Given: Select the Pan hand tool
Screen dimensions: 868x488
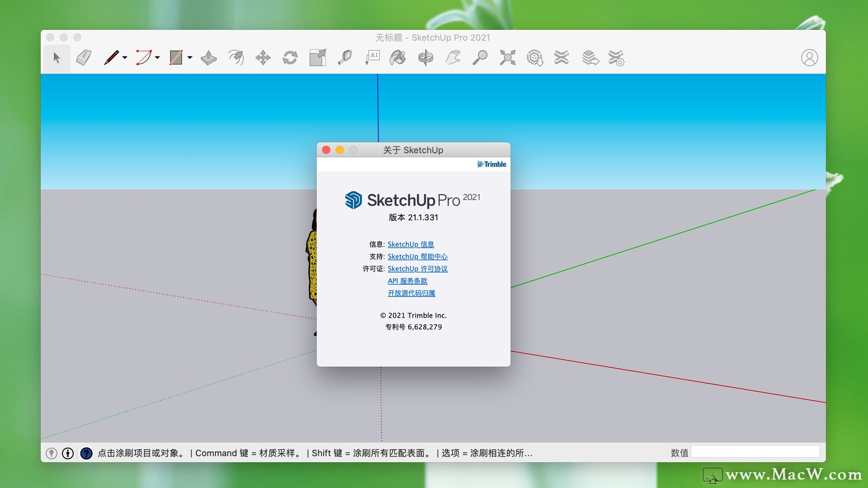Looking at the screenshot, I should [x=453, y=58].
